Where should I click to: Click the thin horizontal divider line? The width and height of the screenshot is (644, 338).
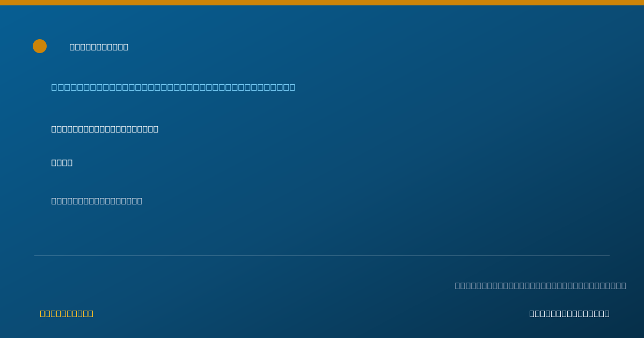tap(322, 255)
